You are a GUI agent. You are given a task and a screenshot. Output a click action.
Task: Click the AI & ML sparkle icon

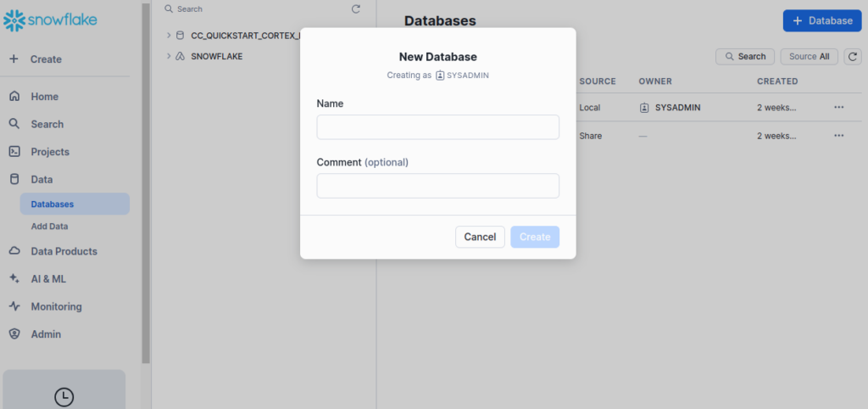click(14, 279)
